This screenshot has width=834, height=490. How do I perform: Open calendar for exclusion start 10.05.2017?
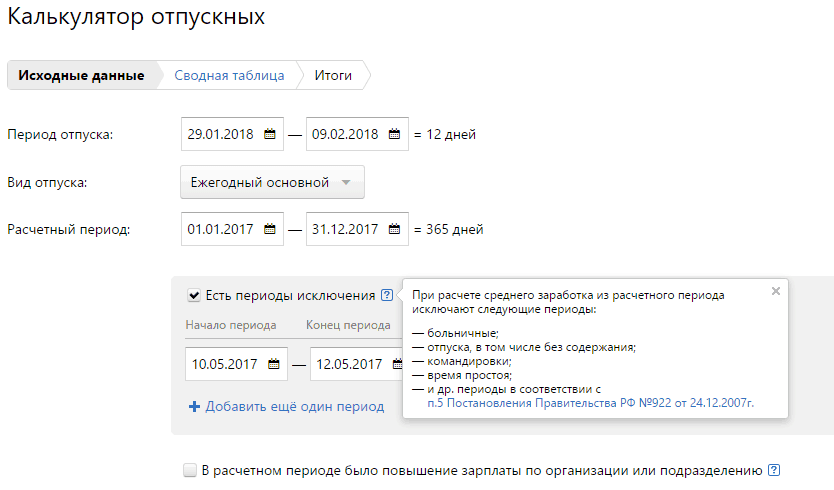[273, 364]
